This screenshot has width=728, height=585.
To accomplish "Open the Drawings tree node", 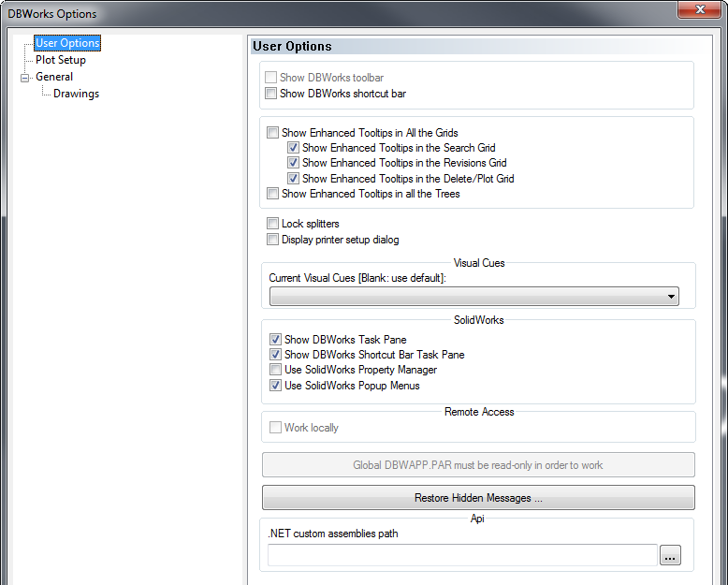I will 76,94.
